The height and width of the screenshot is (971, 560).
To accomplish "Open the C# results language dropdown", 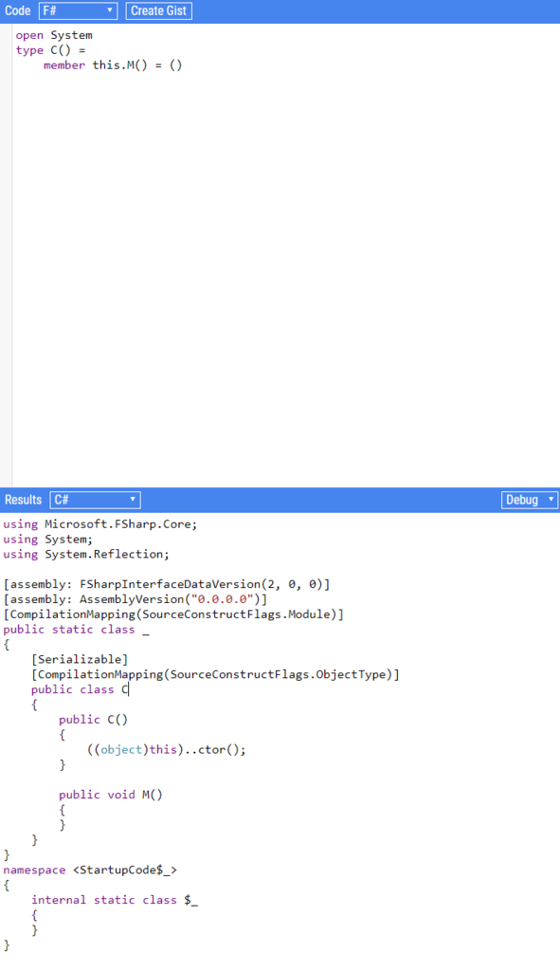I will (95, 500).
